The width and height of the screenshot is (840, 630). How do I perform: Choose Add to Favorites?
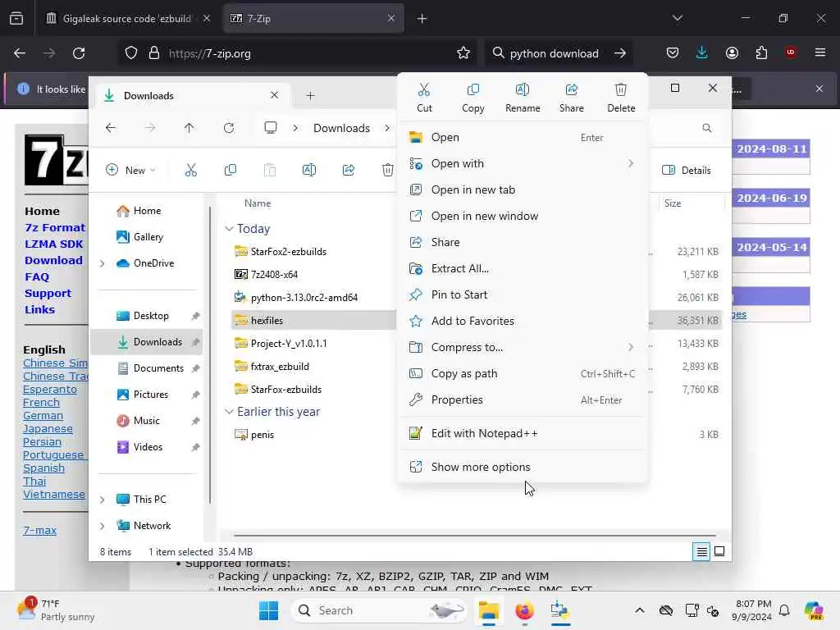pyautogui.click(x=523, y=321)
